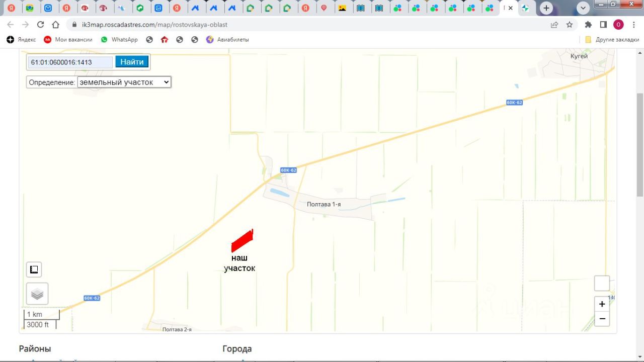
Task: Close the active map tab
Action: point(511,8)
